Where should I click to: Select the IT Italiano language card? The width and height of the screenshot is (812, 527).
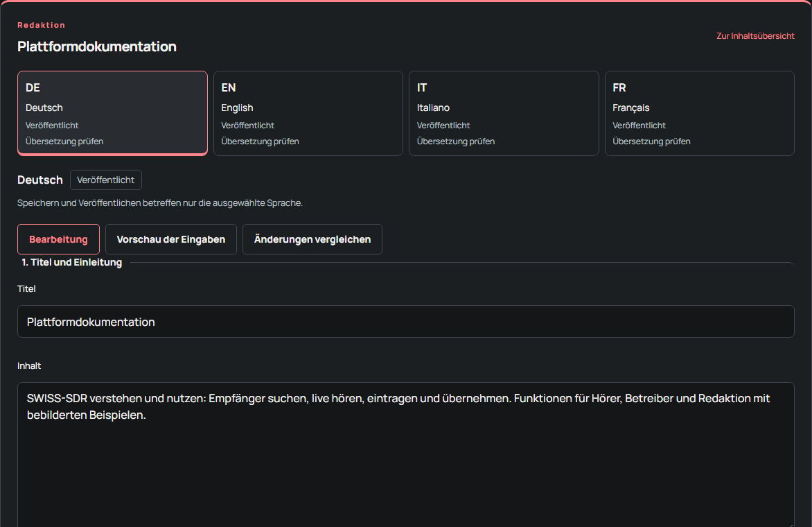tap(504, 113)
